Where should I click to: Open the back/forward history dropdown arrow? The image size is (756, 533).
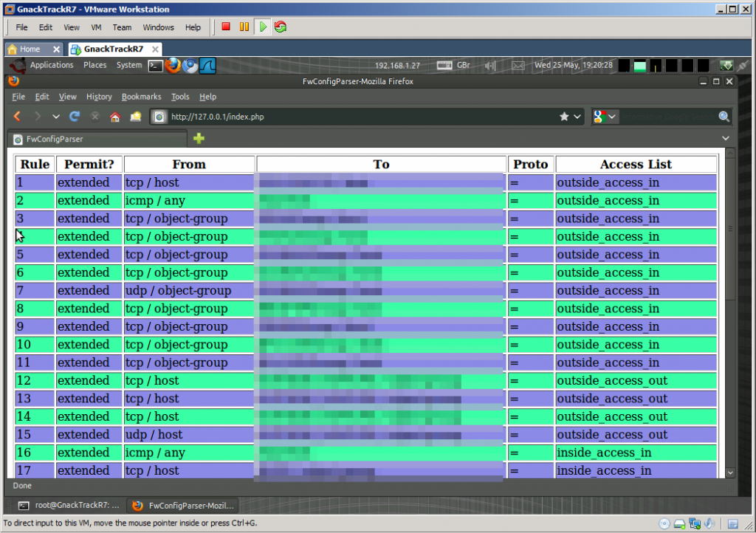tap(56, 117)
